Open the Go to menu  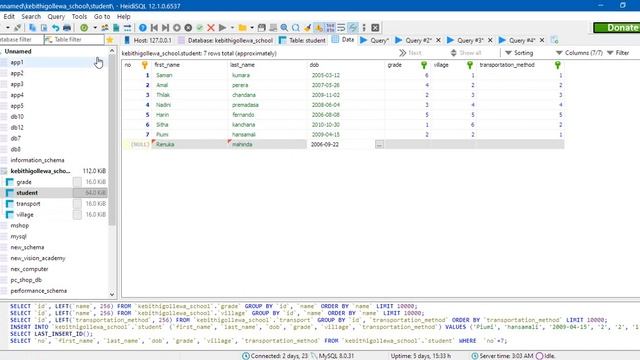(102, 17)
